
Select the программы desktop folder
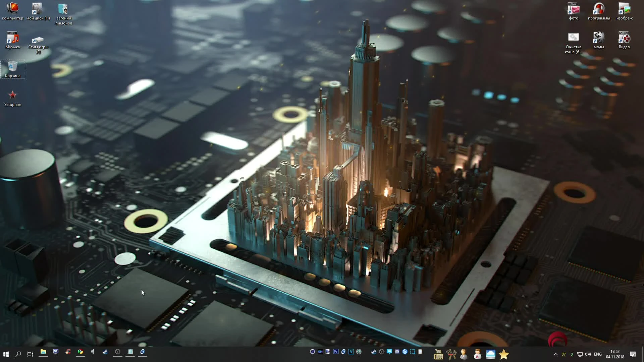pos(599,12)
